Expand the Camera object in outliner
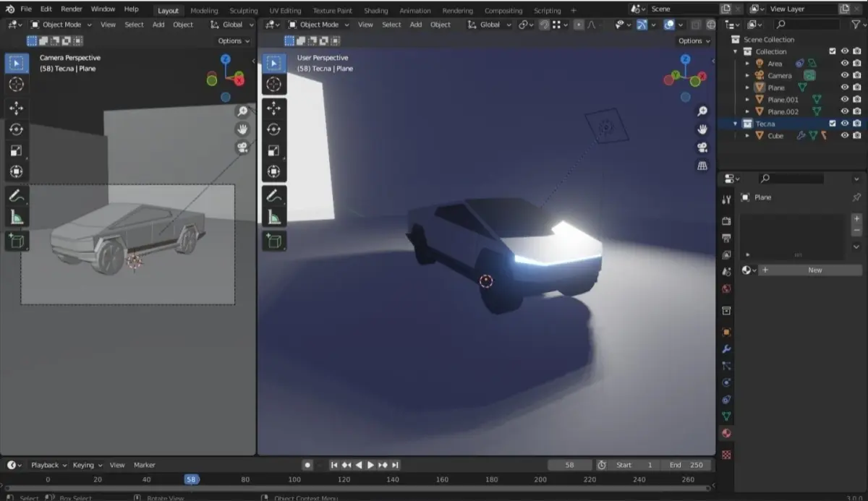868x501 pixels. [748, 75]
